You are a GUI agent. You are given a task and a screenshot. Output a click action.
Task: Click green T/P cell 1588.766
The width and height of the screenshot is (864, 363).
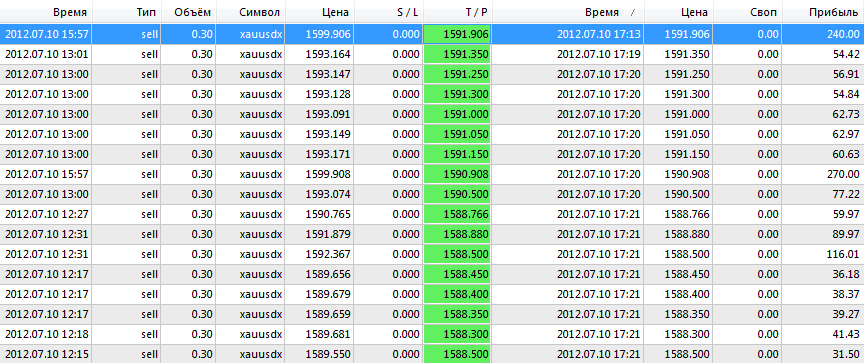[457, 214]
